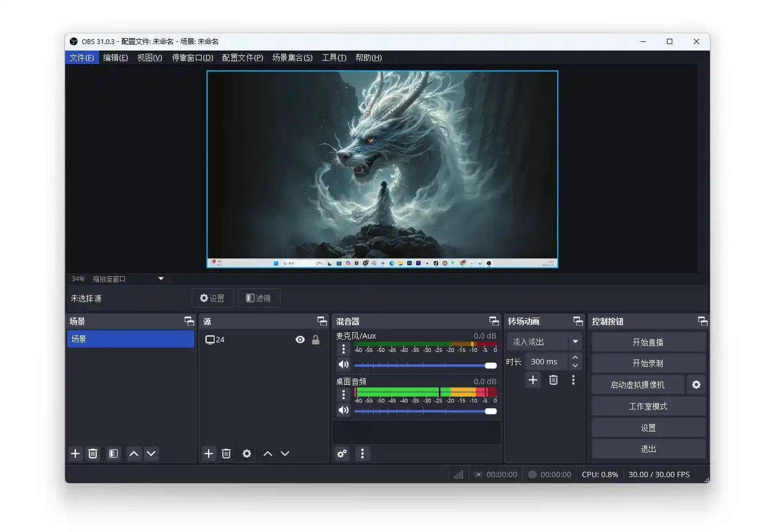Select 场景 item in scenes list
Image resolution: width=775 pixels, height=532 pixels.
tap(131, 339)
